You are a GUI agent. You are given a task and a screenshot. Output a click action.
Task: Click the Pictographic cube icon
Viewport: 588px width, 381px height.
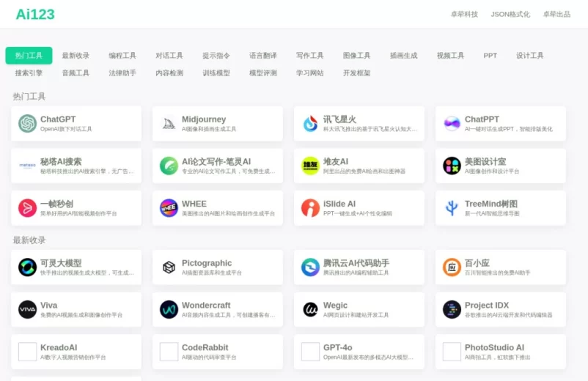[169, 267]
